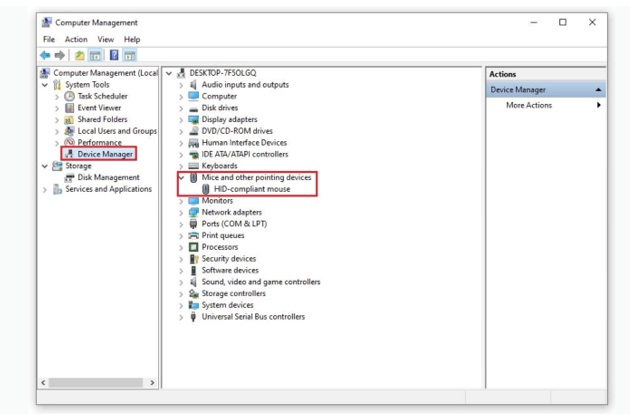
Task: Open the View menu
Action: (104, 39)
